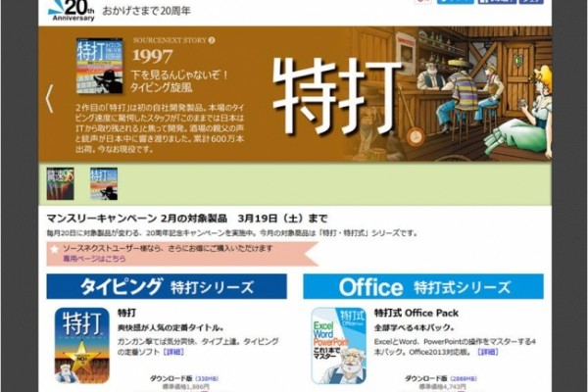This screenshot has width=588, height=392.
Task: Click the 特打 product title
Action: pyautogui.click(x=127, y=313)
